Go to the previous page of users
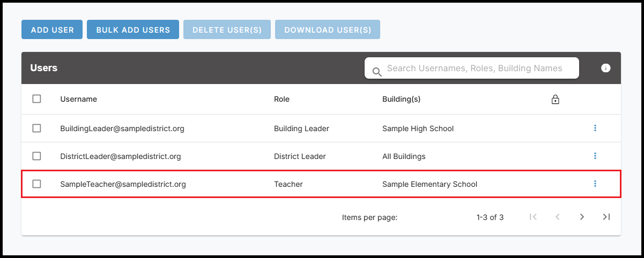 (558, 217)
